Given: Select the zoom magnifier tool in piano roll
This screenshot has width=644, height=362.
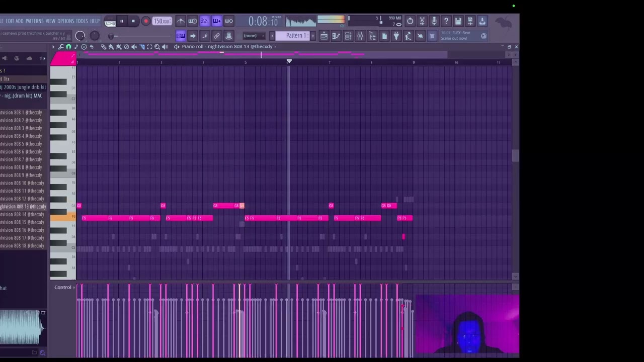Looking at the screenshot, I should coord(157,47).
